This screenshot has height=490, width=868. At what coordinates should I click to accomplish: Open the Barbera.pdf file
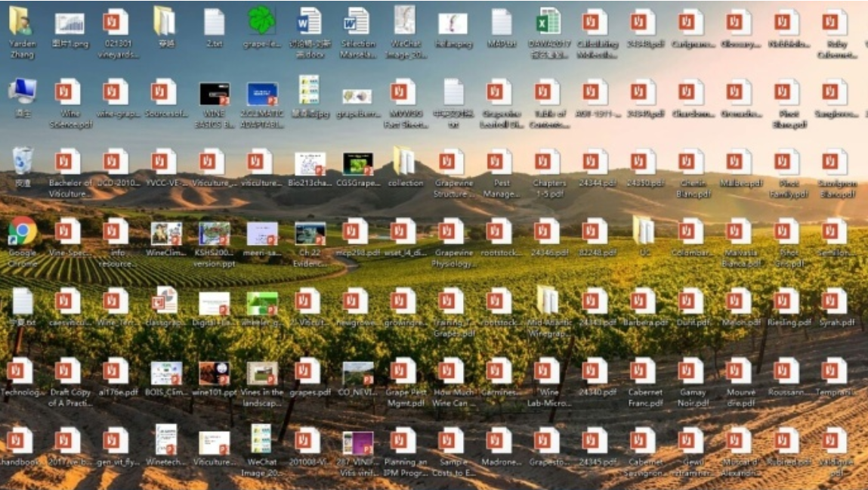coord(644,302)
